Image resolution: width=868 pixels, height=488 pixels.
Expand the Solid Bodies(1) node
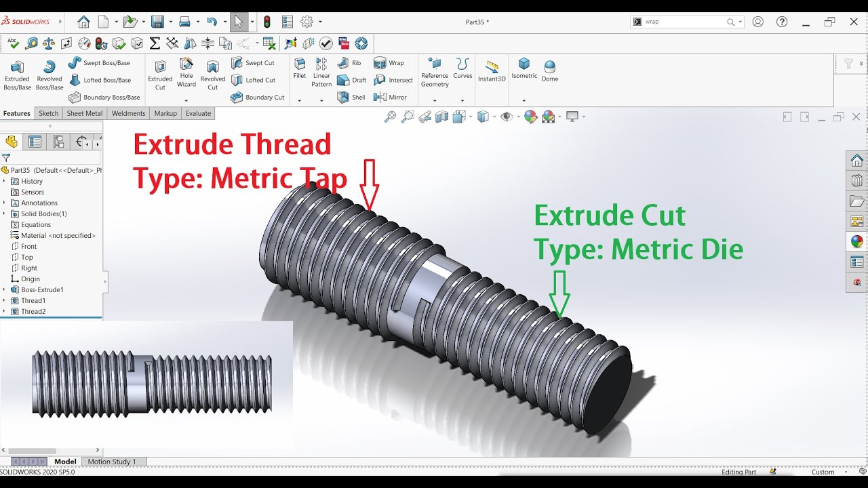pyautogui.click(x=4, y=213)
